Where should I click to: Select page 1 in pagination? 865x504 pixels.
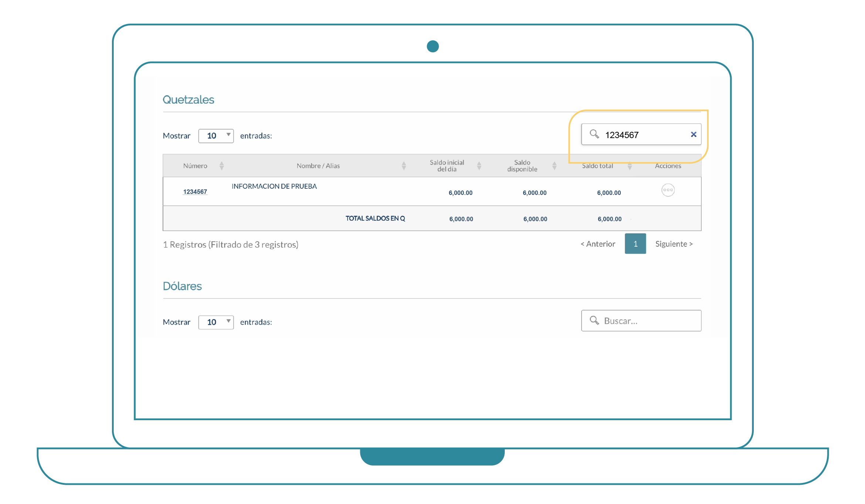[x=635, y=244]
